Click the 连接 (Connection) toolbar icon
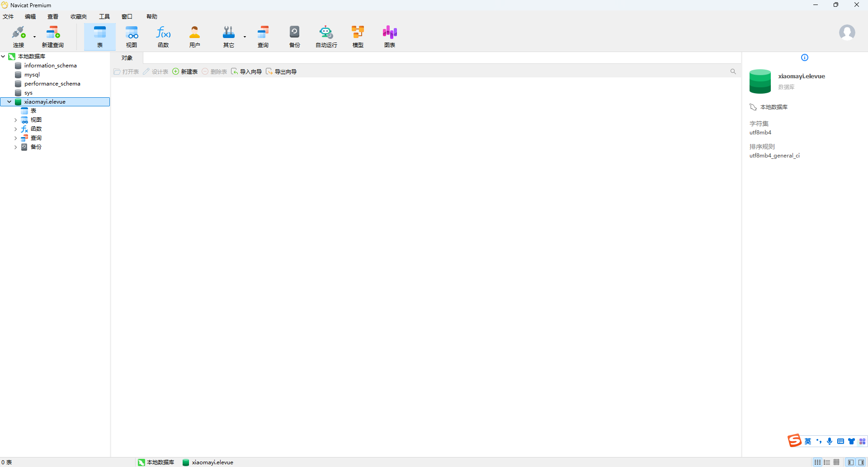Image resolution: width=868 pixels, height=467 pixels. (19, 37)
